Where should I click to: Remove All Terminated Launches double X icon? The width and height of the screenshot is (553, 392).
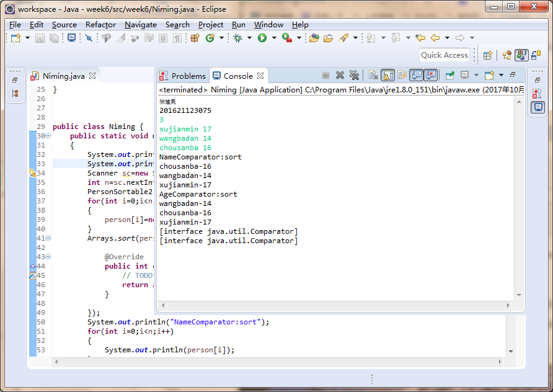[x=354, y=75]
